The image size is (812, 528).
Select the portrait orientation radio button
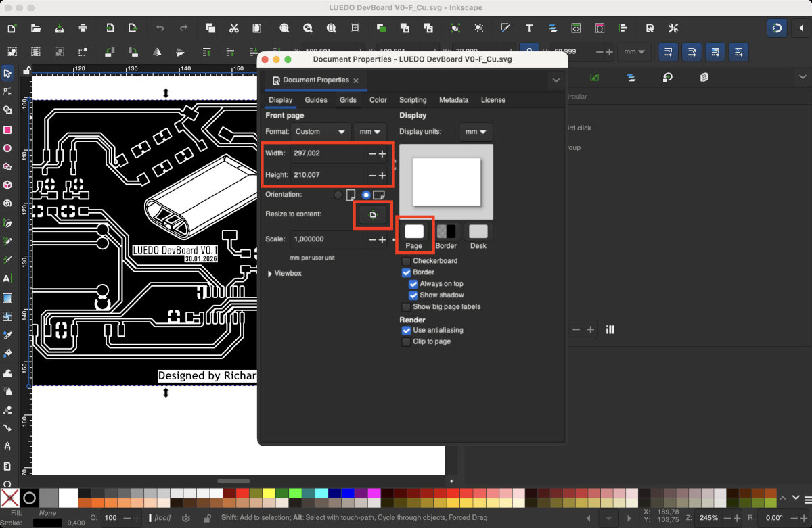point(338,195)
